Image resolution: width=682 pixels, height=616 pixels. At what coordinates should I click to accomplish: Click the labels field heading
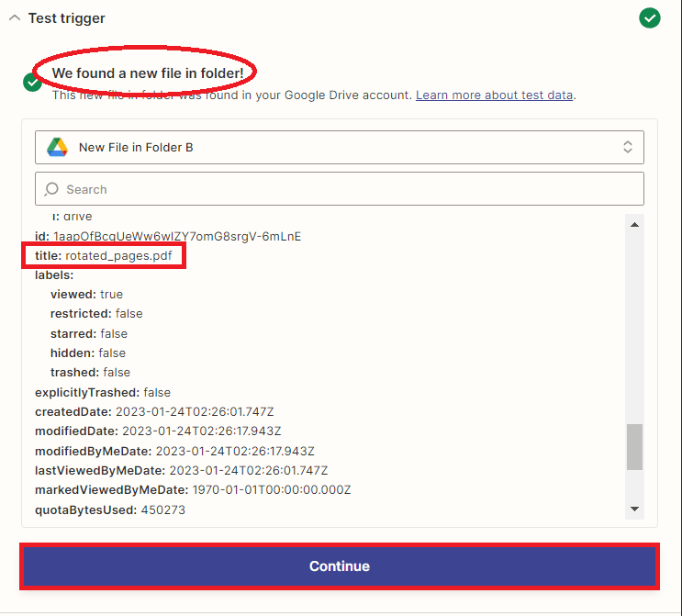54,274
